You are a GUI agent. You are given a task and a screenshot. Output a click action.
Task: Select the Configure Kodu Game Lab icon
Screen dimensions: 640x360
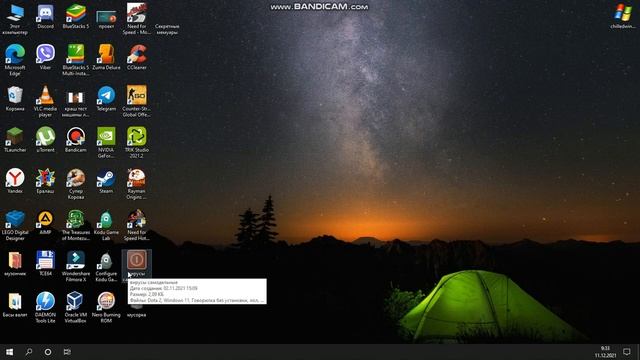(106, 266)
